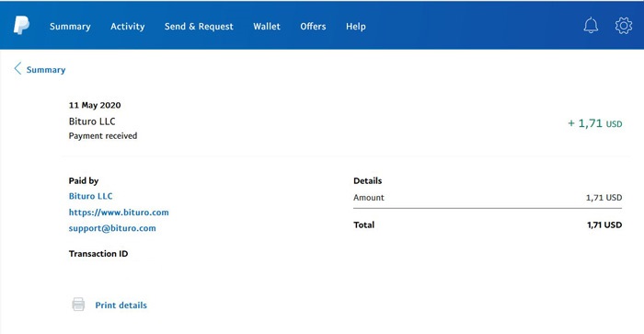Open account settings gear icon
This screenshot has width=644, height=334.
pos(624,26)
